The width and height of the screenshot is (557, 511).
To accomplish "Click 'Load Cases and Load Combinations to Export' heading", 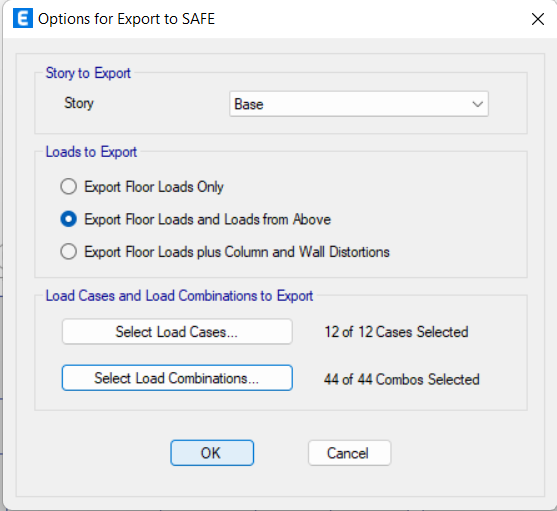I will (x=179, y=296).
